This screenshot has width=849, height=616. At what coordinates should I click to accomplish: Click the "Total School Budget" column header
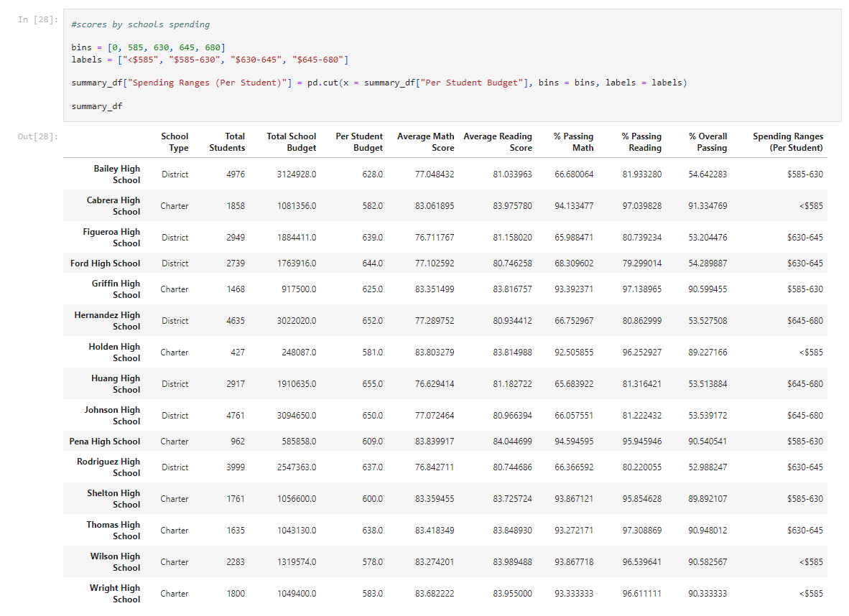292,142
